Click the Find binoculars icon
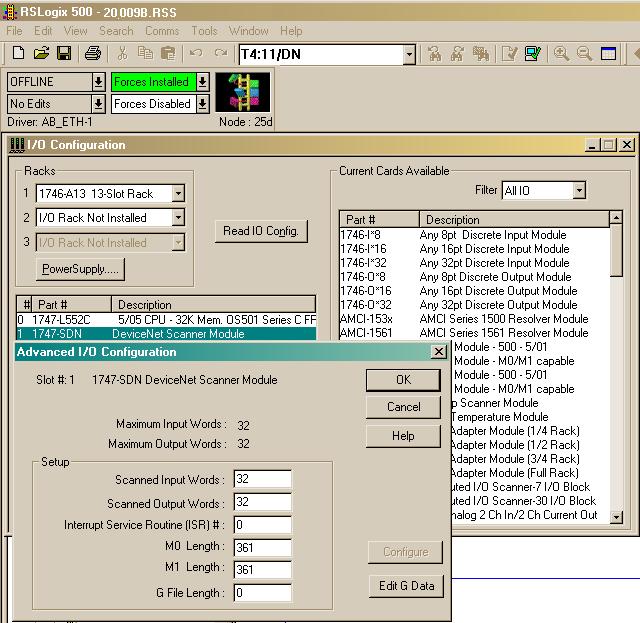 tap(434, 53)
